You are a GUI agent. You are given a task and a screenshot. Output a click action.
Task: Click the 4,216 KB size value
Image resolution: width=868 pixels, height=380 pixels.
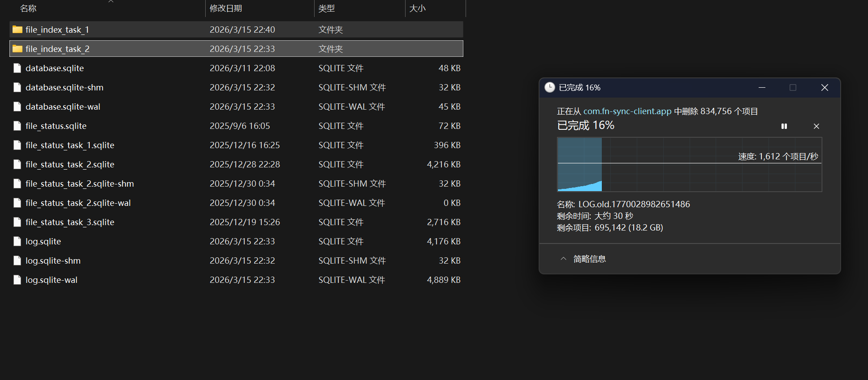tap(444, 164)
